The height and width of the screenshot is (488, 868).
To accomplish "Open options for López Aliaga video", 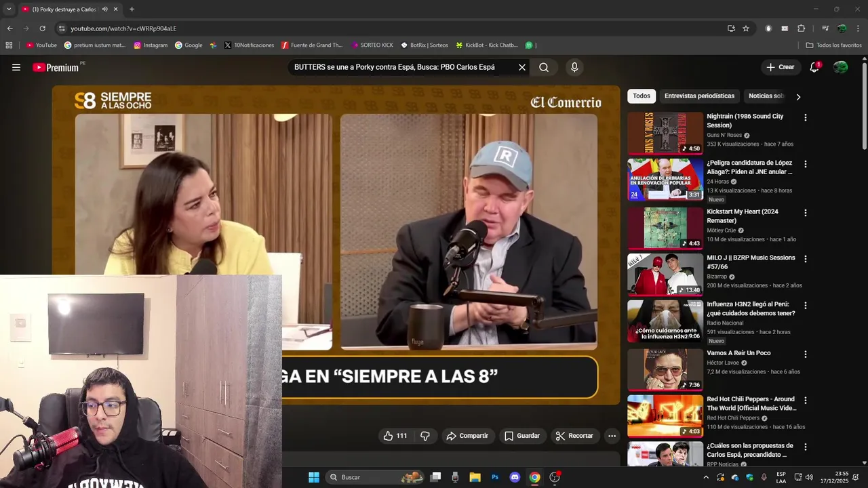I will (806, 164).
